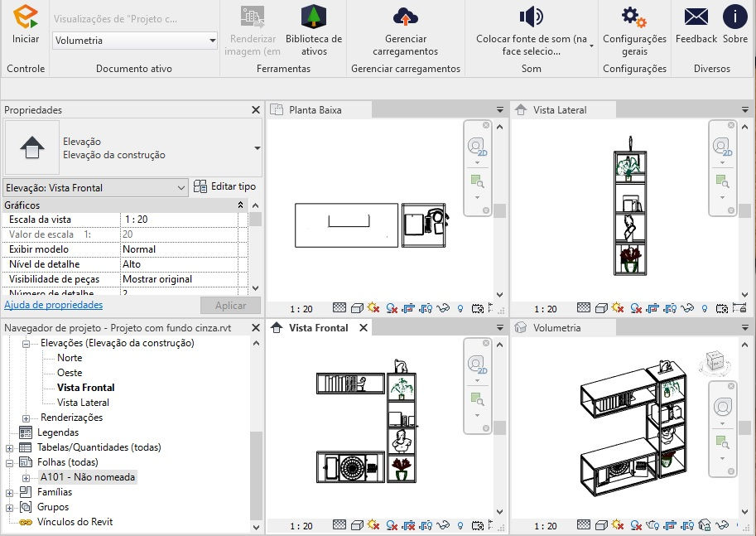
Task: Toggle crop view in Planta Baixa bar
Action: [408, 308]
